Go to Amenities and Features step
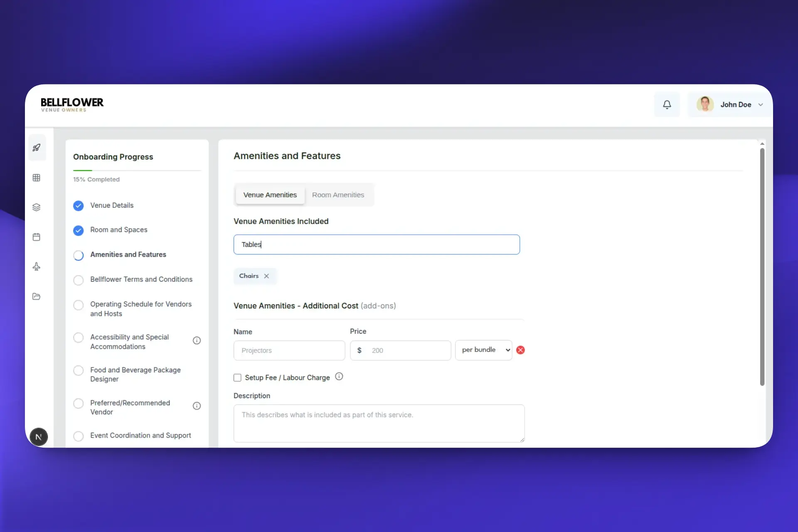The image size is (798, 532). 128,254
